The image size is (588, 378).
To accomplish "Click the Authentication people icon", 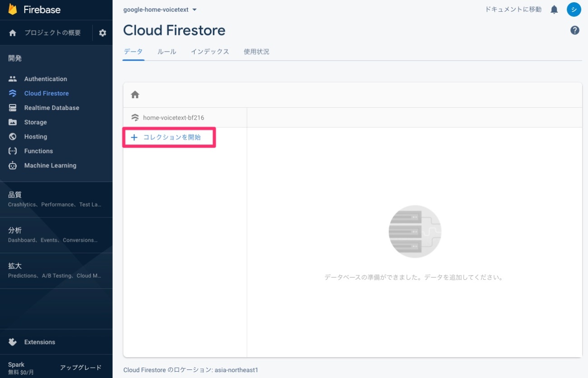I will [13, 79].
